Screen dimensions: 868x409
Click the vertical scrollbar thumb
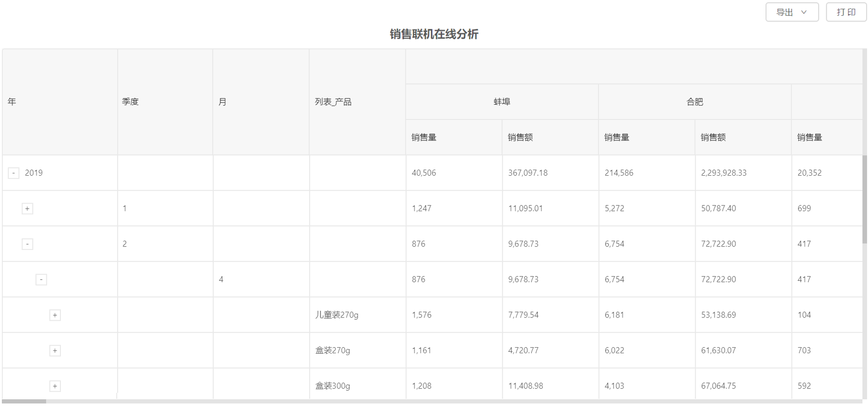[865, 199]
